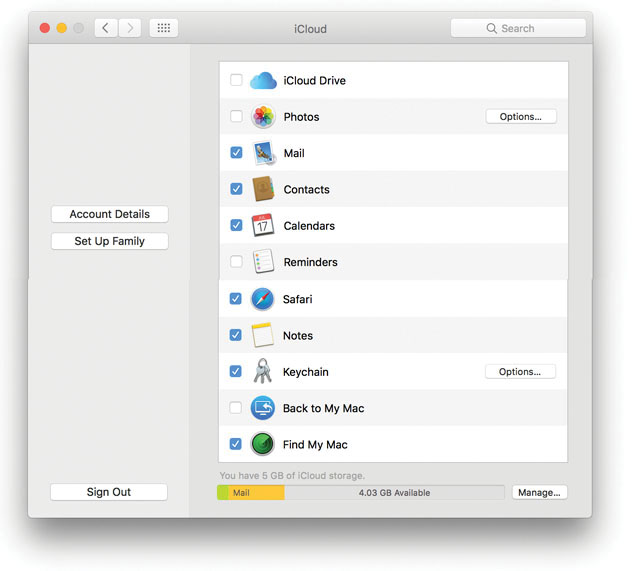Enable the Photos checkbox
The height and width of the screenshot is (571, 640).
click(x=236, y=116)
